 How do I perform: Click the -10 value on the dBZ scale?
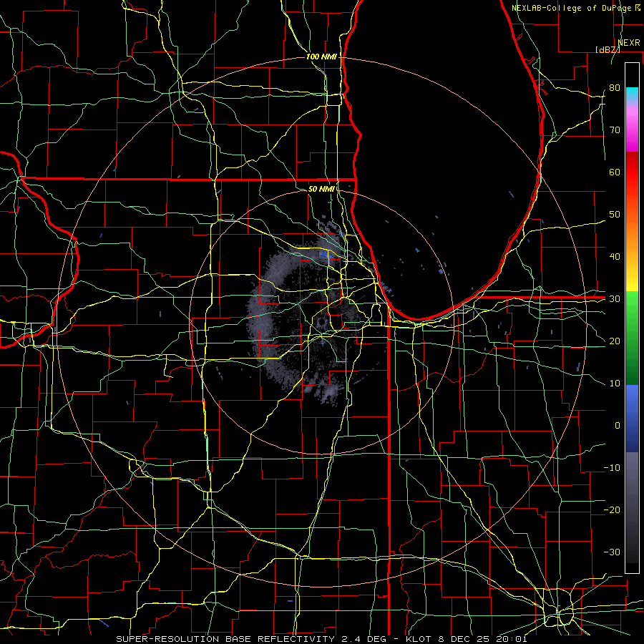coord(612,468)
